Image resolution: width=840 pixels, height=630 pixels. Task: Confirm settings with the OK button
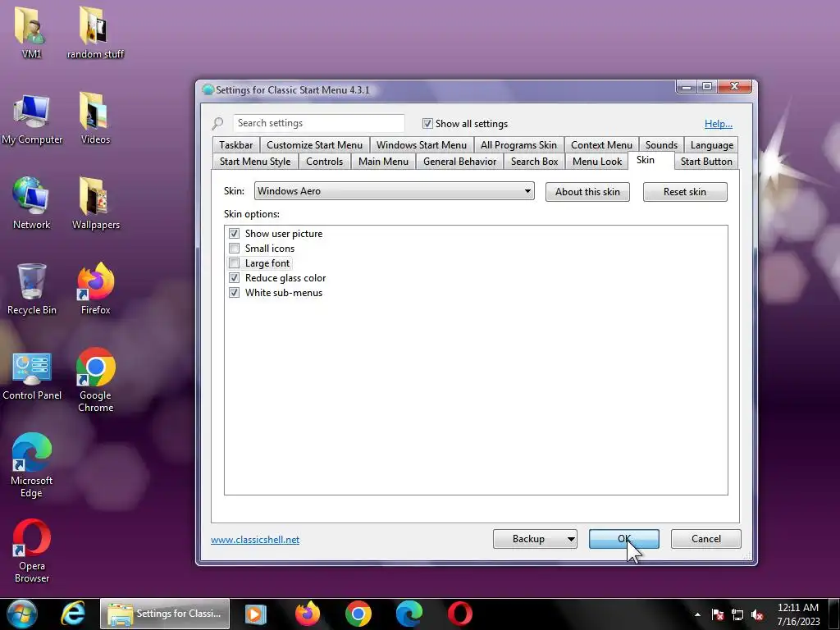coord(623,539)
